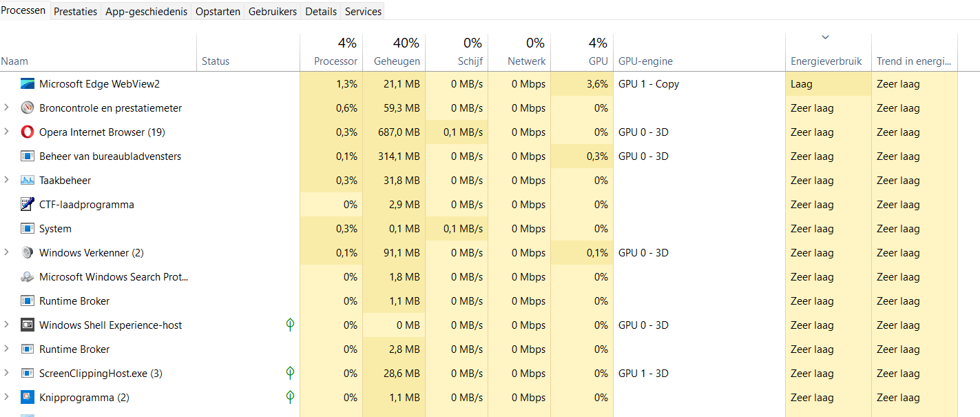
Task: Click the Taakbeheer process icon
Action: pos(27,181)
